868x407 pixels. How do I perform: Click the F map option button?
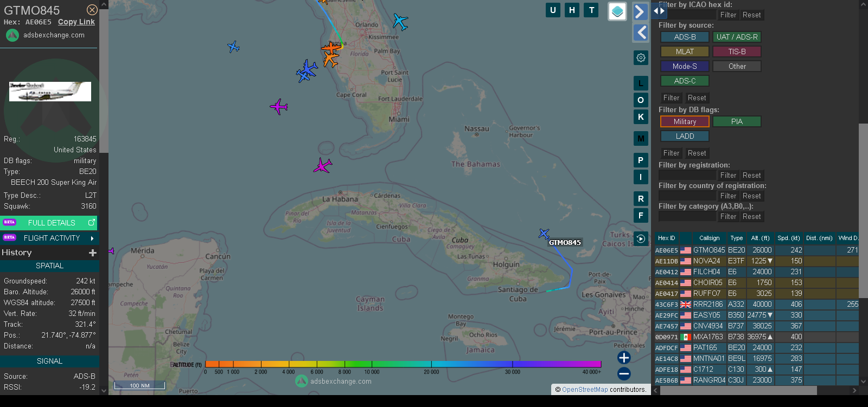641,216
